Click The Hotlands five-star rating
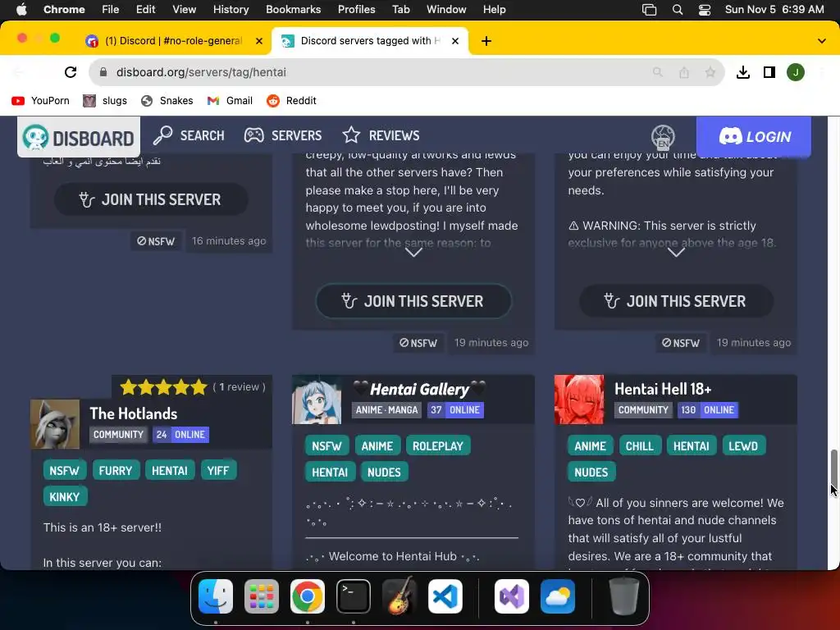 (163, 387)
